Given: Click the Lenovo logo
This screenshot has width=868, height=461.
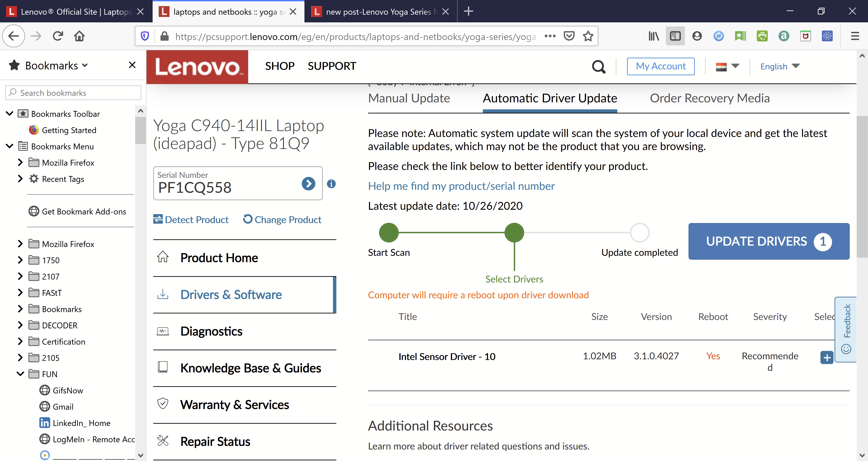Looking at the screenshot, I should (198, 67).
